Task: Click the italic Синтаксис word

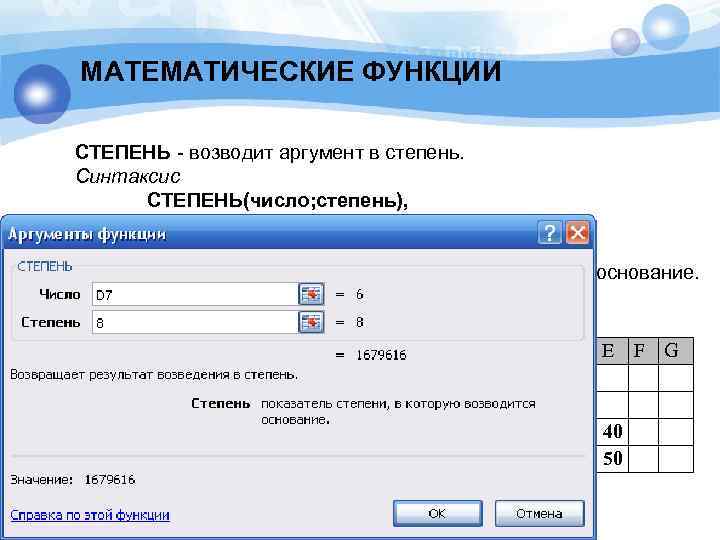Action: click(128, 176)
